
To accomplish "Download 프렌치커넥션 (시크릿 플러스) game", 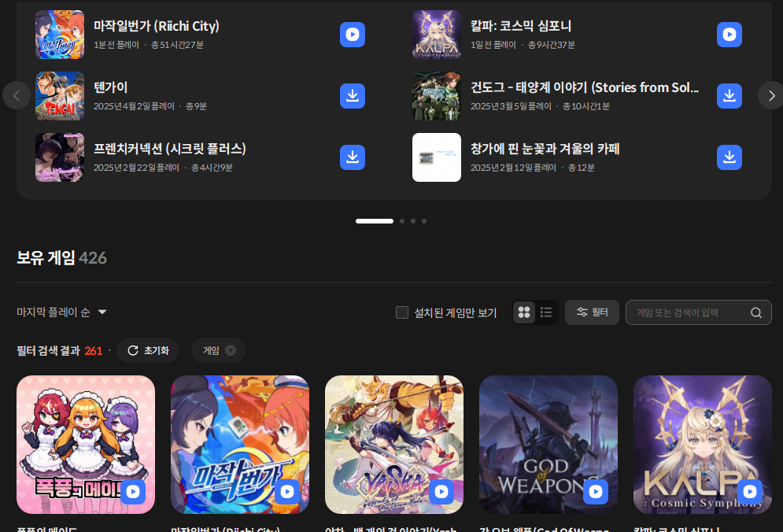I will point(352,157).
